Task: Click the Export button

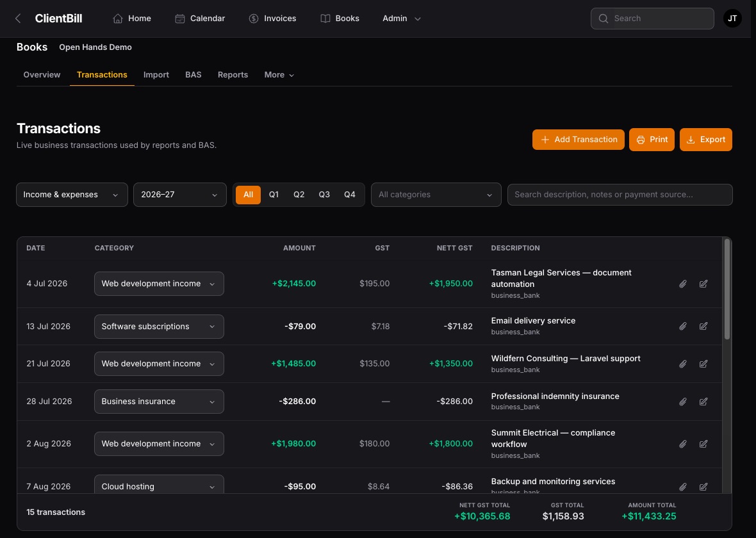Action: [706, 140]
